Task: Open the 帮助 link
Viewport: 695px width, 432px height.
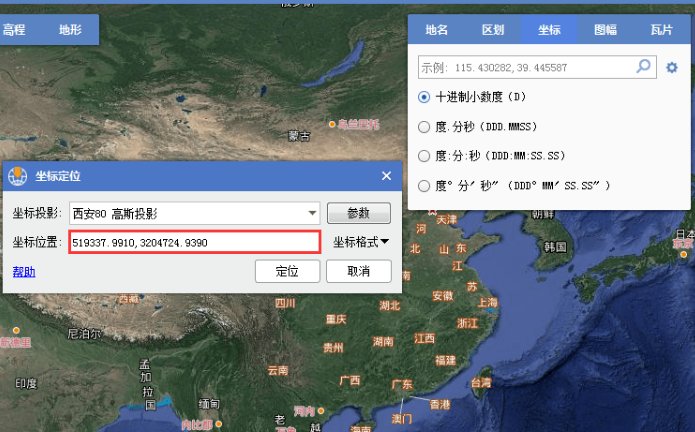Action: pos(24,272)
